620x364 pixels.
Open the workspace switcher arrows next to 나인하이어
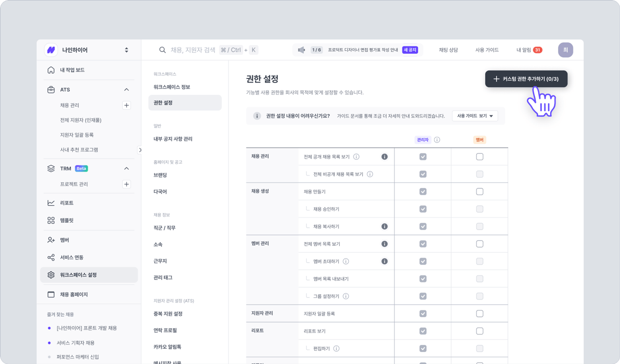point(126,50)
